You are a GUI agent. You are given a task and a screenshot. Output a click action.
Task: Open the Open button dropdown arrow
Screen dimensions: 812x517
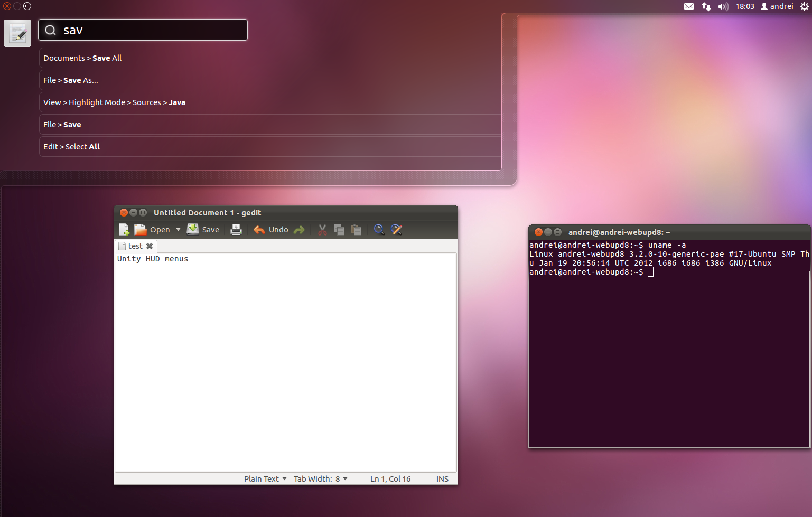(x=178, y=229)
